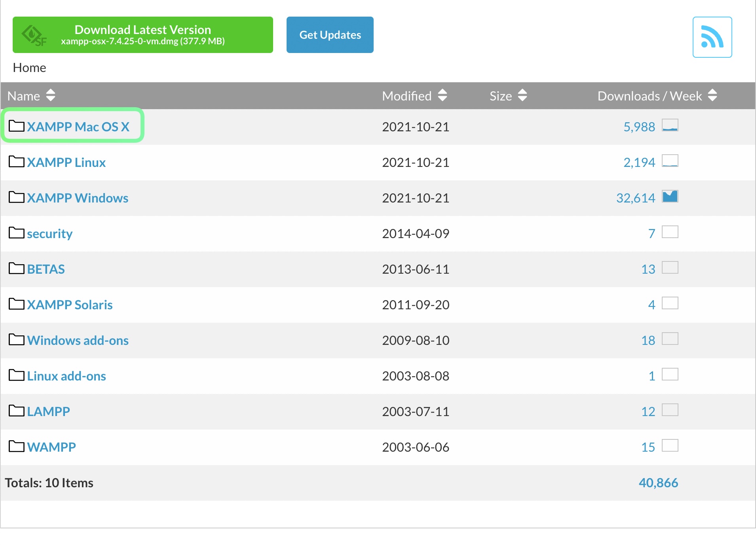The image size is (756, 545).
Task: Sort by Modified column arrows
Action: [443, 95]
